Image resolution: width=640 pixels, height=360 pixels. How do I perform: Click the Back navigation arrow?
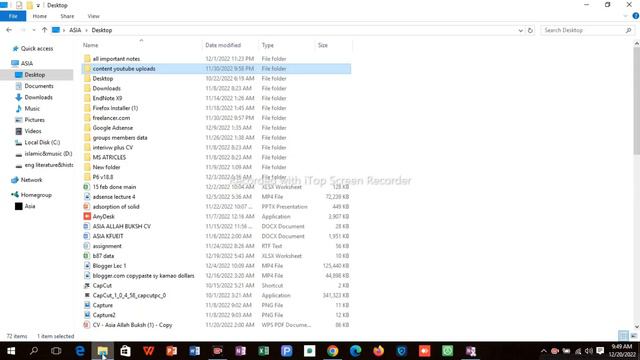pos(9,30)
